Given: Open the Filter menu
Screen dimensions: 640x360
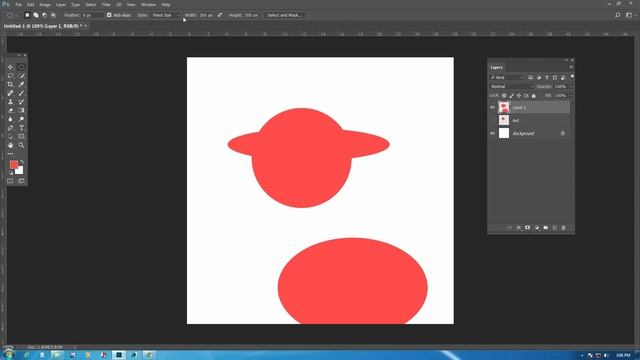Looking at the screenshot, I should tap(106, 4).
